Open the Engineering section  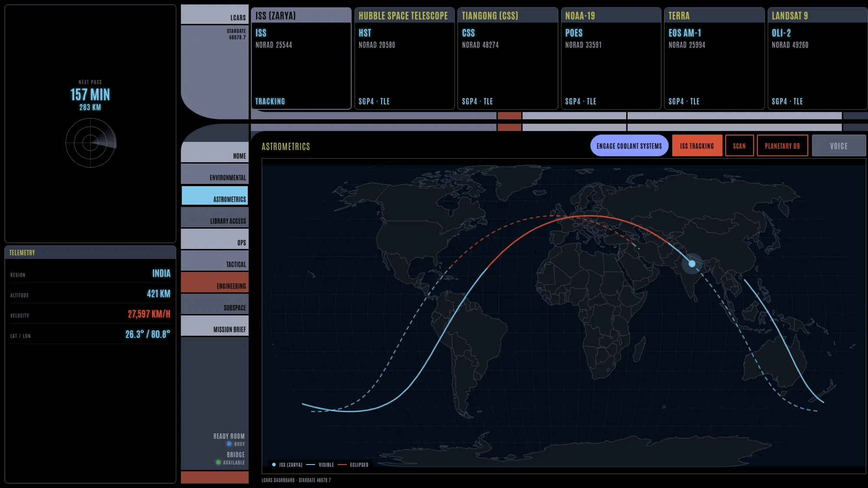pyautogui.click(x=215, y=282)
